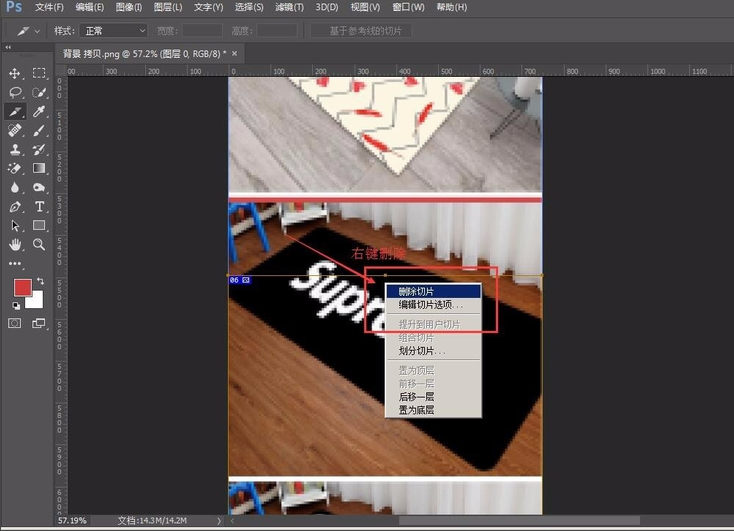
Task: Open the 3D(D) menu
Action: click(x=327, y=7)
